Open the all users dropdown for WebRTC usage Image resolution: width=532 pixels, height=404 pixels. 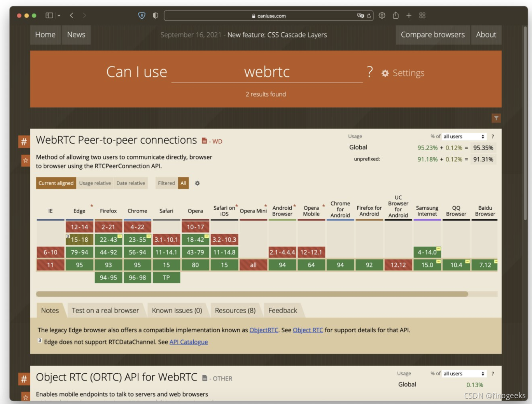pyautogui.click(x=464, y=137)
